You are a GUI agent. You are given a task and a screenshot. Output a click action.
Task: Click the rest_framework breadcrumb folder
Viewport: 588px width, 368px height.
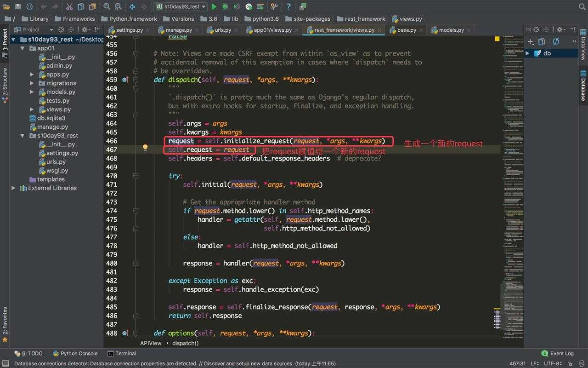click(362, 19)
